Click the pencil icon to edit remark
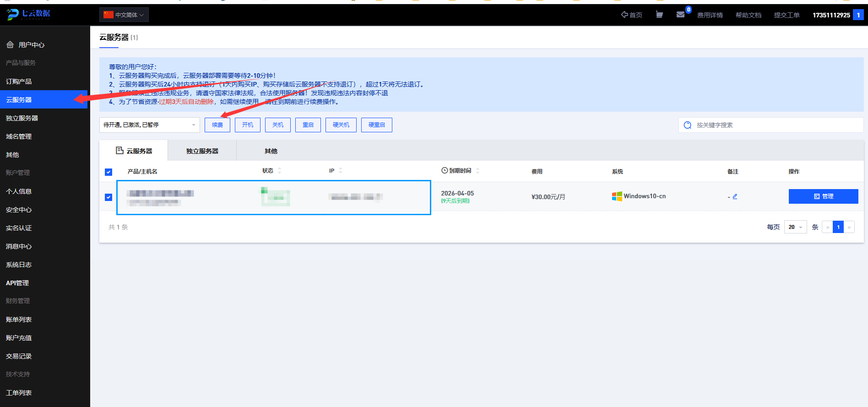The height and width of the screenshot is (407, 868). 735,196
